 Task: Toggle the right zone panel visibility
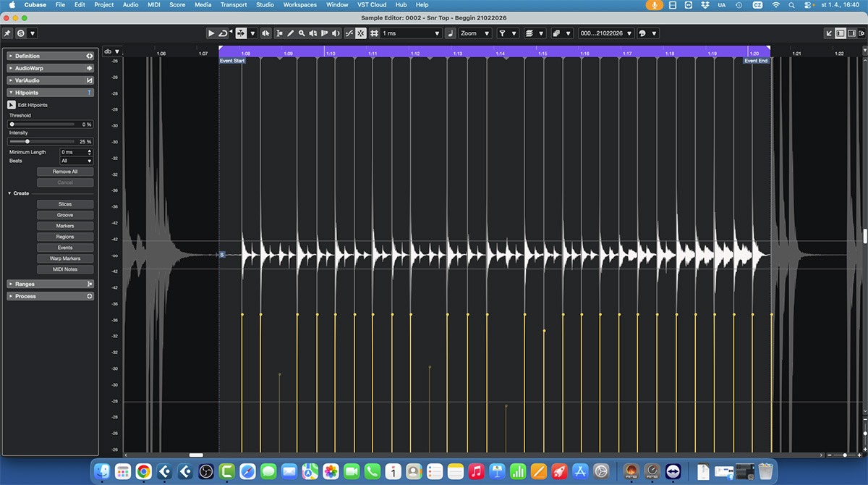click(851, 33)
